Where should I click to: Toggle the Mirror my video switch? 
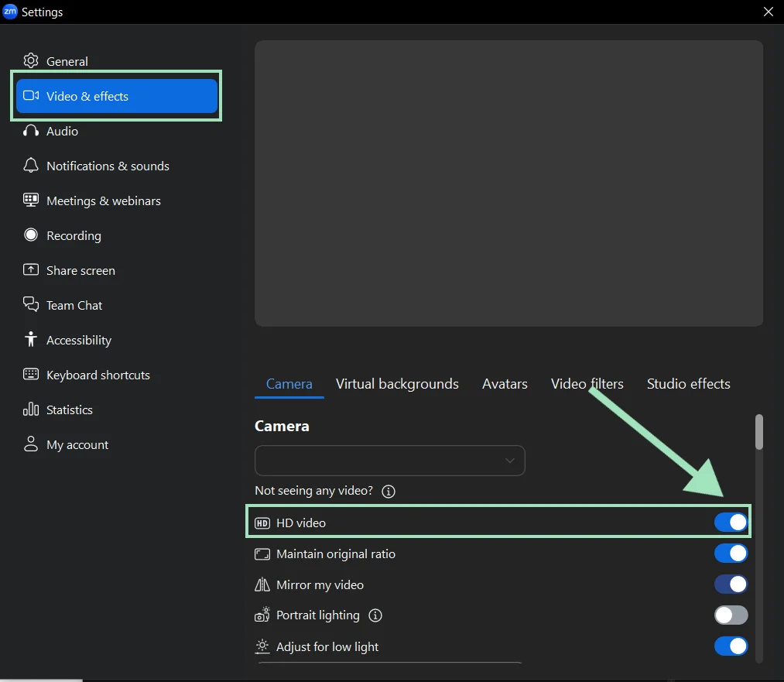tap(731, 584)
